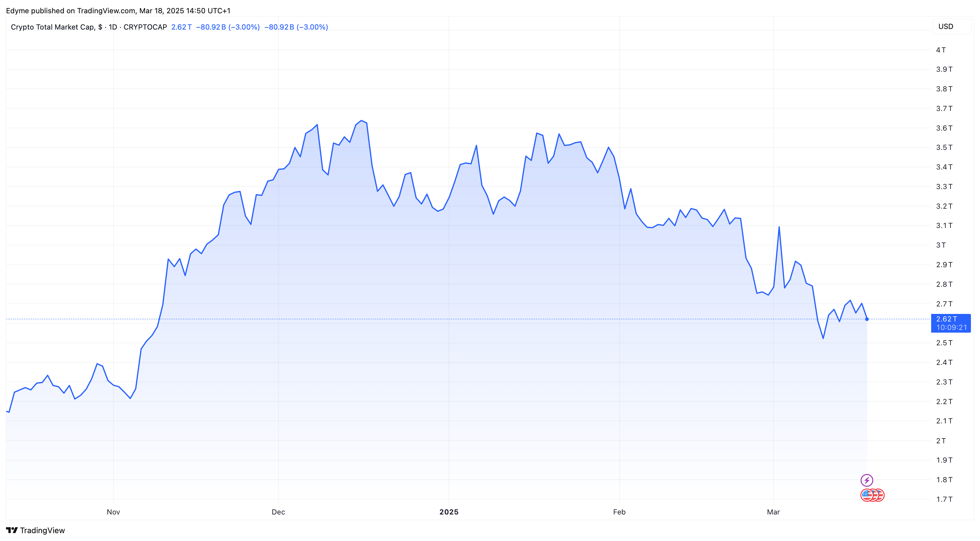Click the Nov label on time axis
The height and width of the screenshot is (541, 980).
point(113,512)
